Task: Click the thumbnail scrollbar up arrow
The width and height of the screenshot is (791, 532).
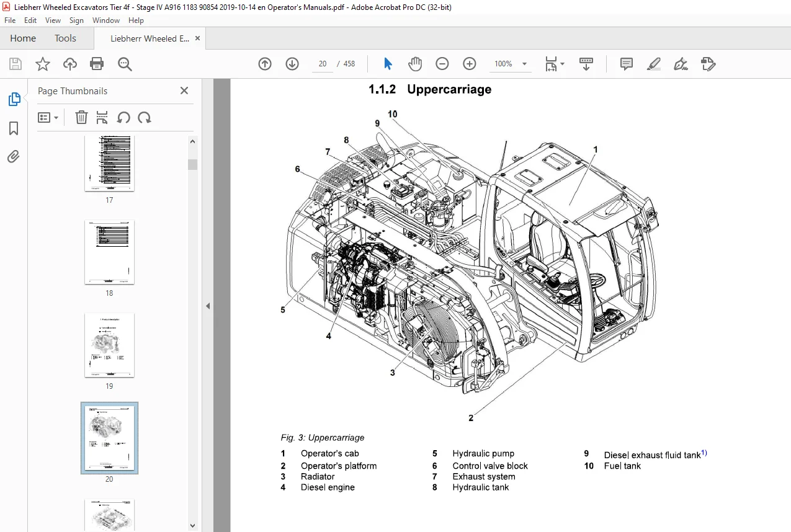Action: coord(192,141)
